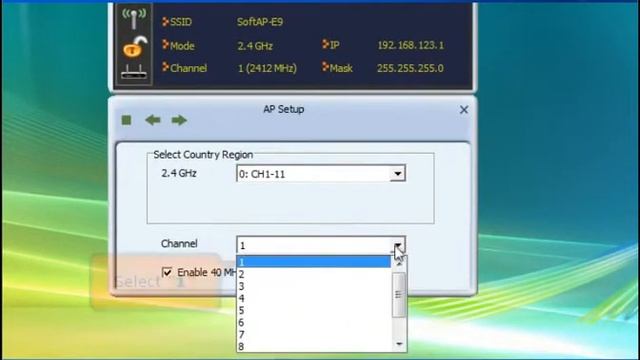Choose channel 8 from the list
This screenshot has height=360, width=640.
coord(313,347)
